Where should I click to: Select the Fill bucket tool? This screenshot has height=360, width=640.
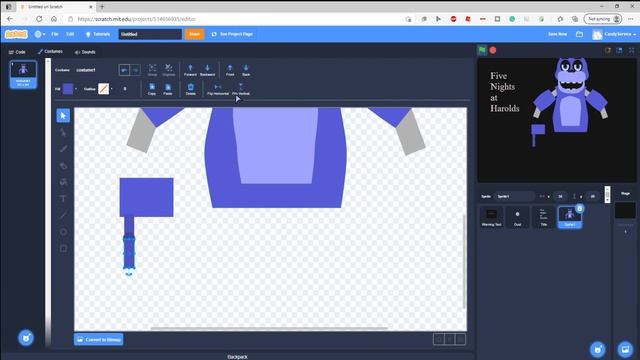63,182
